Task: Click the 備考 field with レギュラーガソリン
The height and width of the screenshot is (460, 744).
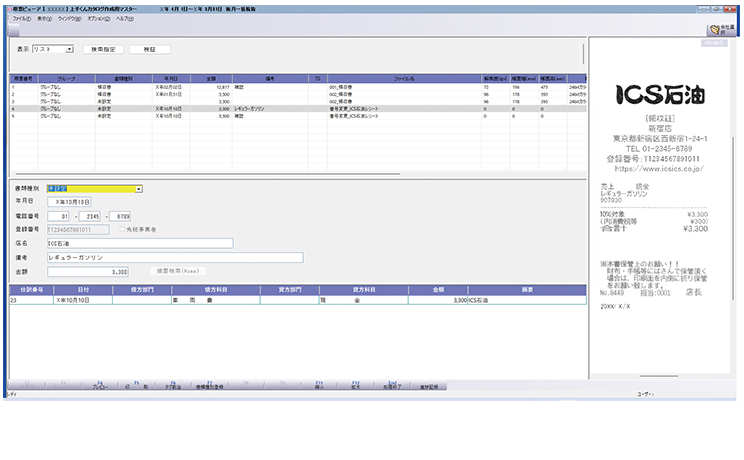Action: pyautogui.click(x=175, y=257)
